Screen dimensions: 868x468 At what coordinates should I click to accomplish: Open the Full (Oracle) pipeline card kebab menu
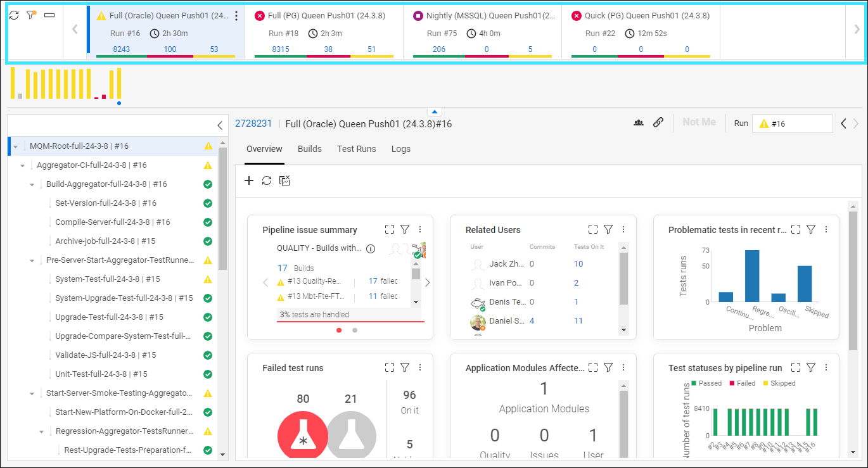(236, 16)
